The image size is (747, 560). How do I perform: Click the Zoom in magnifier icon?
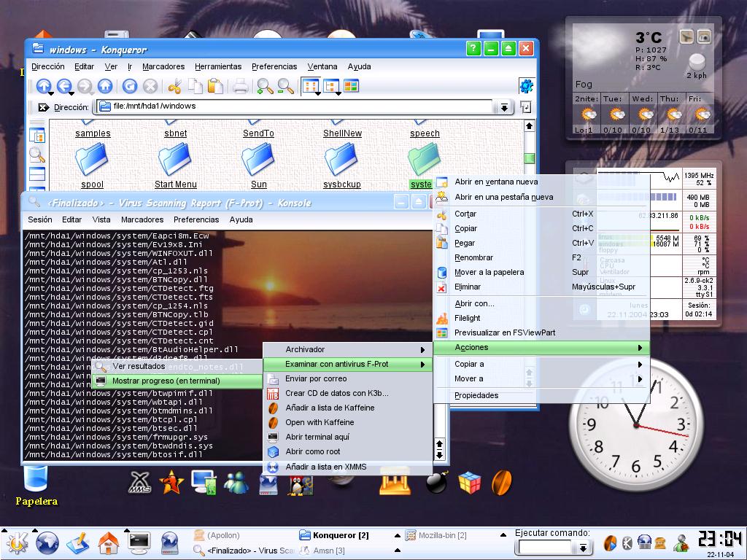[x=264, y=86]
